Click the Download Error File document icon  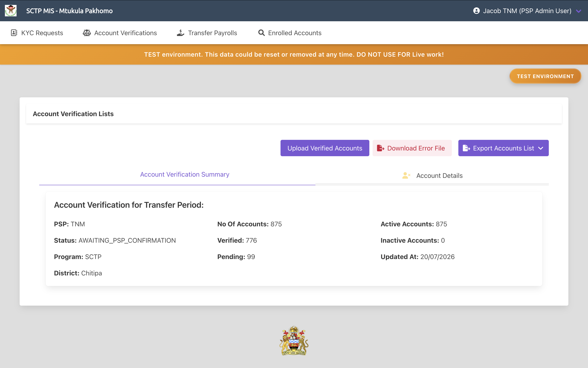381,148
